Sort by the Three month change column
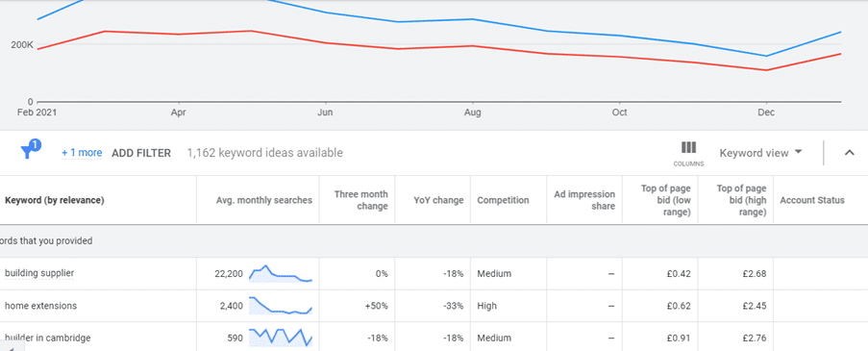Image resolution: width=868 pixels, height=351 pixels. (x=360, y=200)
